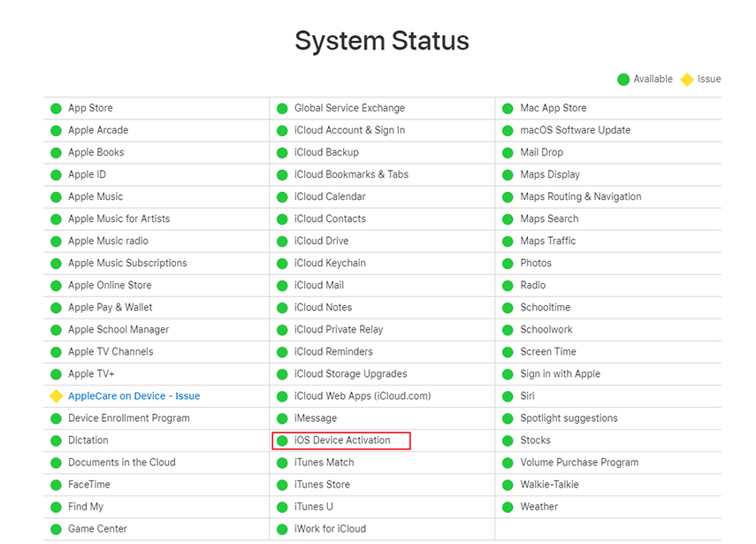Click the green status dot next to FaceTime
The height and width of the screenshot is (544, 756).
[x=56, y=485]
